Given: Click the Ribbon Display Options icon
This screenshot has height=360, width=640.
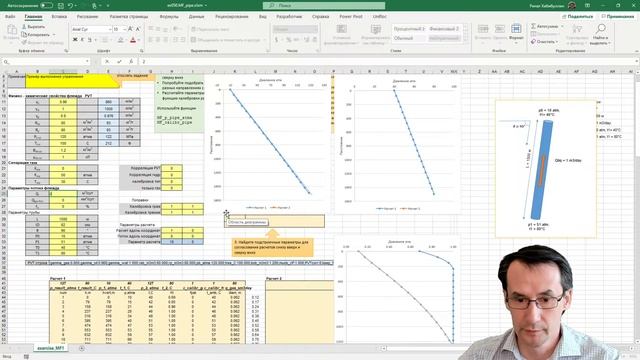Looking at the screenshot, I should pyautogui.click(x=587, y=5).
